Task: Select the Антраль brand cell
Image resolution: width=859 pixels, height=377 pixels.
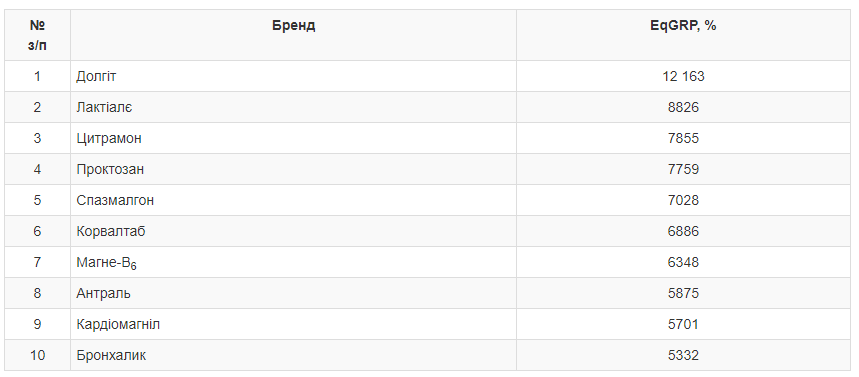Action: click(x=293, y=293)
